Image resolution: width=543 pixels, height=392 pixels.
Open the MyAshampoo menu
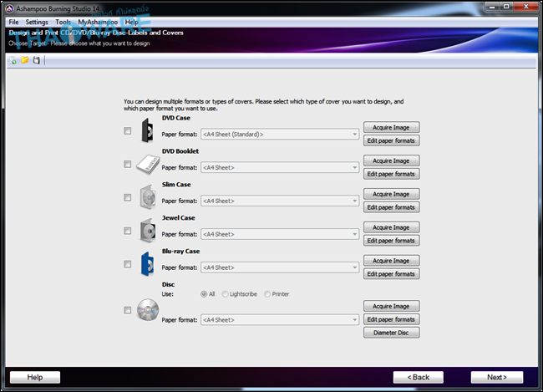tap(98, 22)
